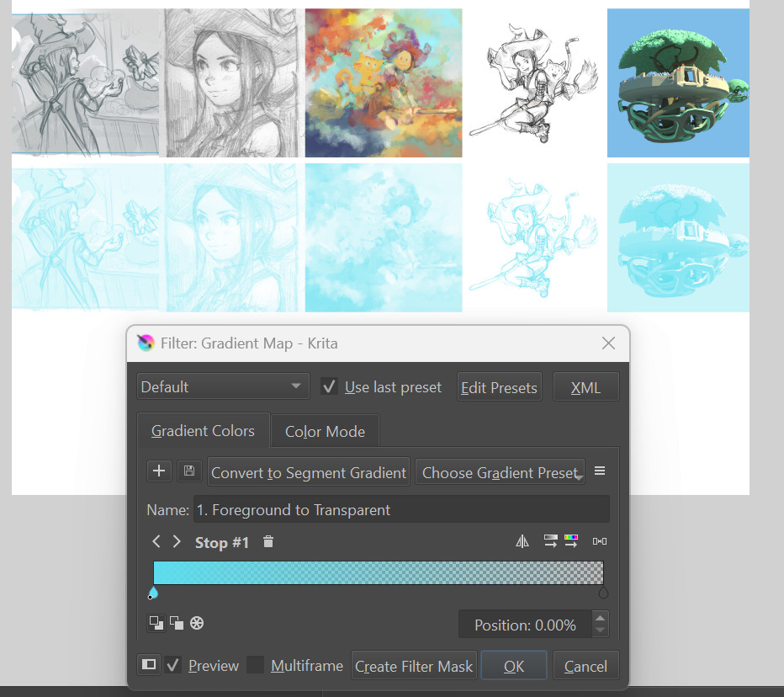This screenshot has width=784, height=697.
Task: Click the grey witch at counter sketch
Action: click(x=86, y=83)
